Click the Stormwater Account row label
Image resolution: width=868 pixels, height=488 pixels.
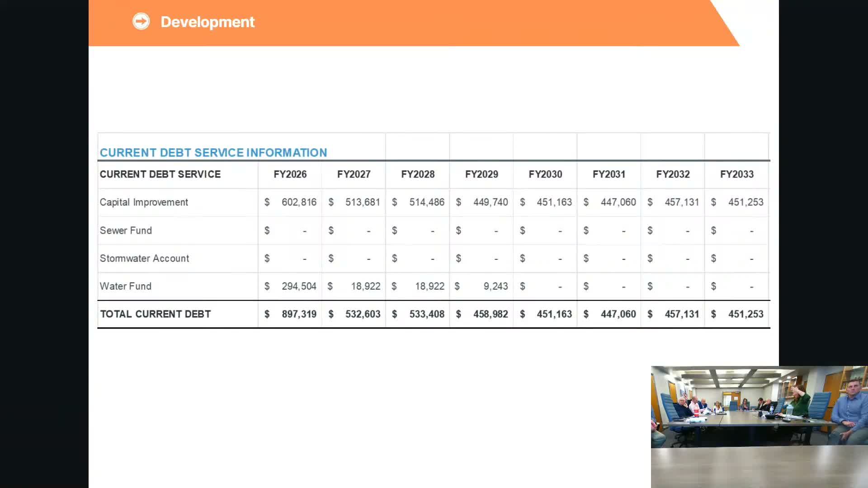click(x=144, y=258)
